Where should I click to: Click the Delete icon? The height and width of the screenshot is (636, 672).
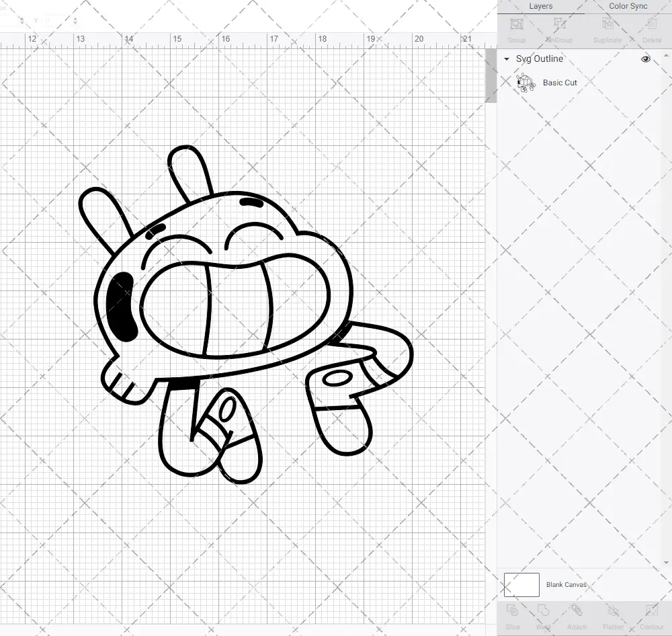[x=651, y=24]
